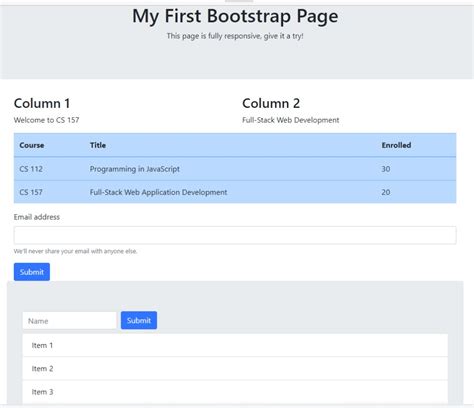Click the Name input field
This screenshot has height=408, width=474.
tap(69, 320)
